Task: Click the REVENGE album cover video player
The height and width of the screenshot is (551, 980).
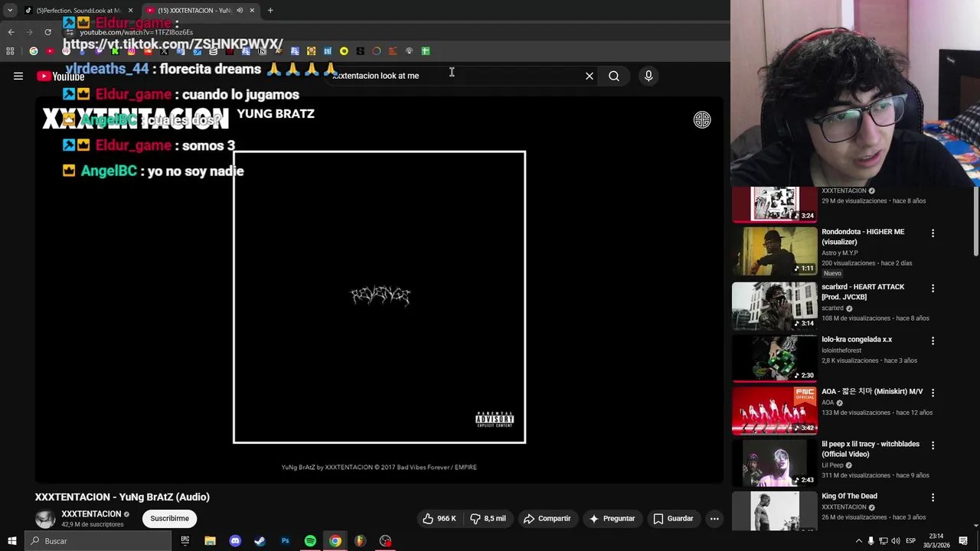Action: coord(379,297)
